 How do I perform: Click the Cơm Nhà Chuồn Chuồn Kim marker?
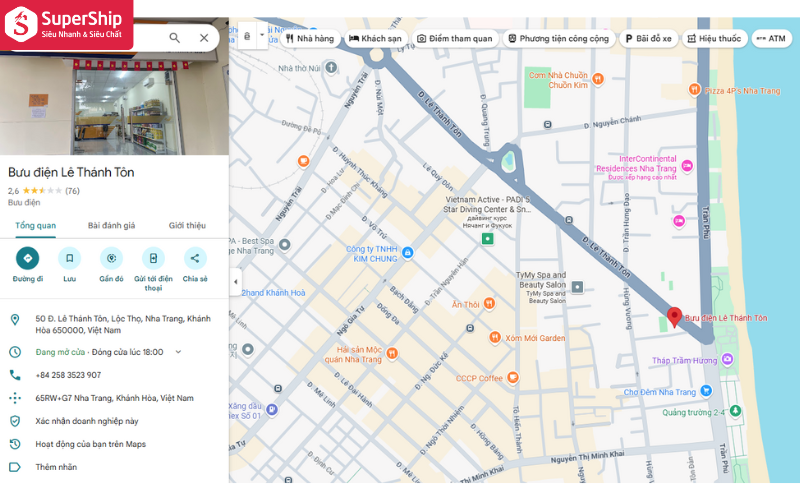tap(598, 79)
